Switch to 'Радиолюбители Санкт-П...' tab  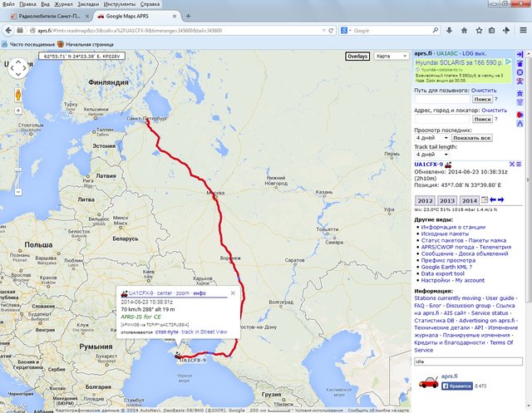tap(46, 16)
